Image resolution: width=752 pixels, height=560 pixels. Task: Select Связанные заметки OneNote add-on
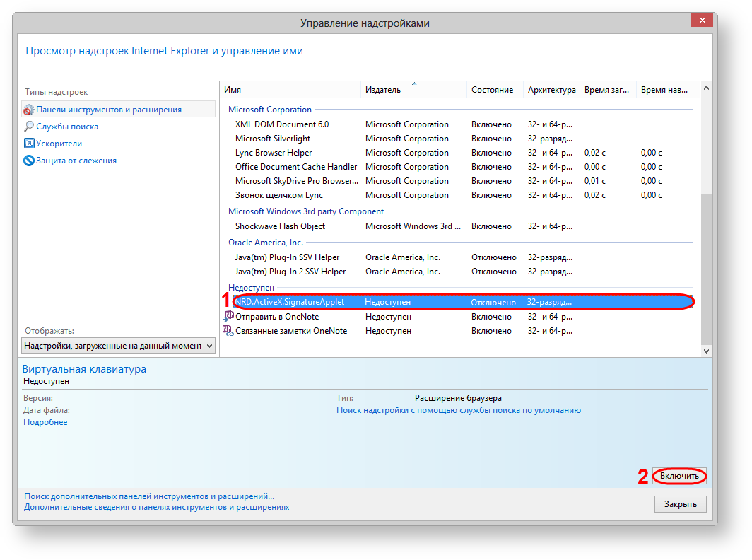tap(458, 331)
